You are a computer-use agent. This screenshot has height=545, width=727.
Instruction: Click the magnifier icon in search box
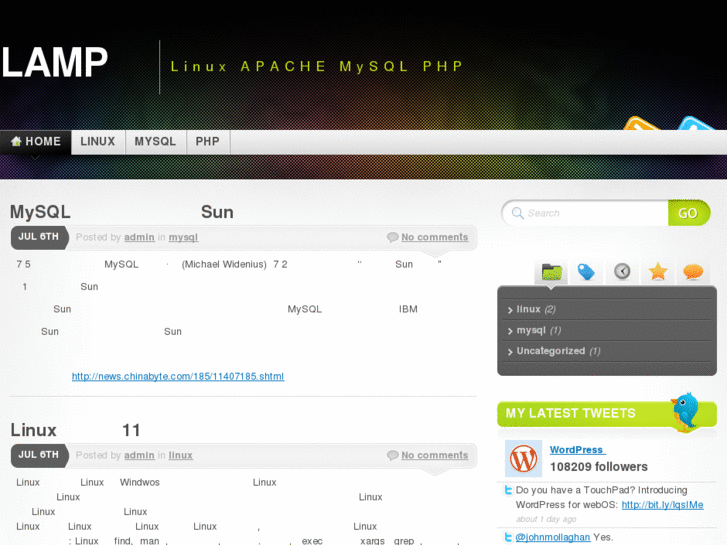click(517, 213)
